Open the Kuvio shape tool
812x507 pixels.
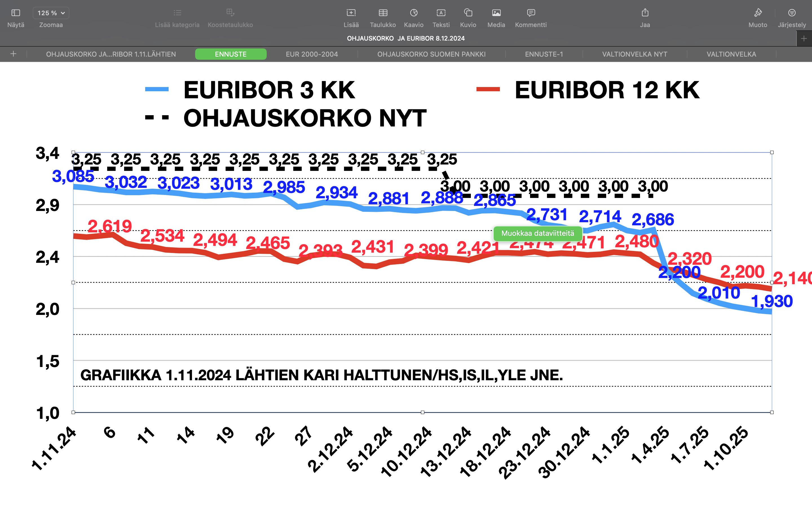(468, 13)
